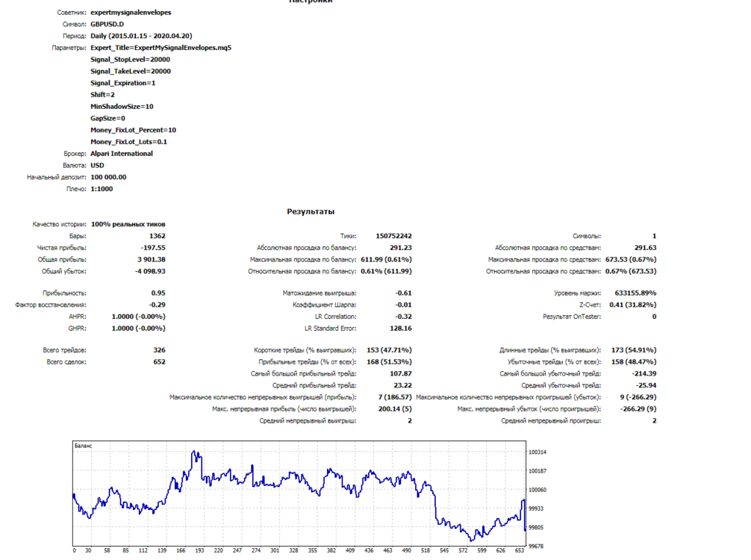Click chart x-axis label 328
This screenshot has height=560, width=751.
coord(293,550)
